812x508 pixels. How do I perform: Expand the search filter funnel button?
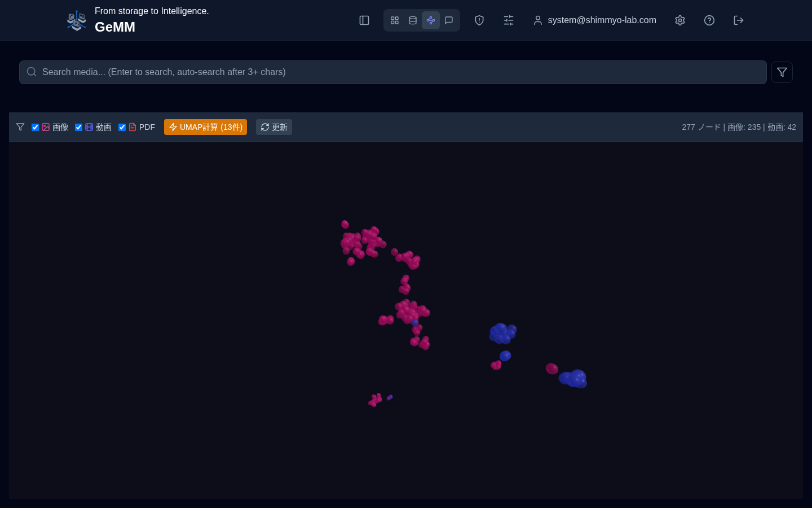(x=782, y=72)
